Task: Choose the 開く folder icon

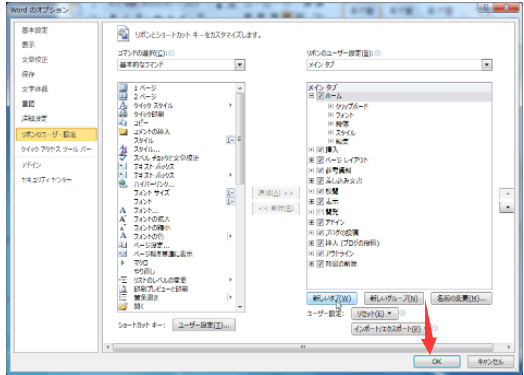Action: click(123, 306)
